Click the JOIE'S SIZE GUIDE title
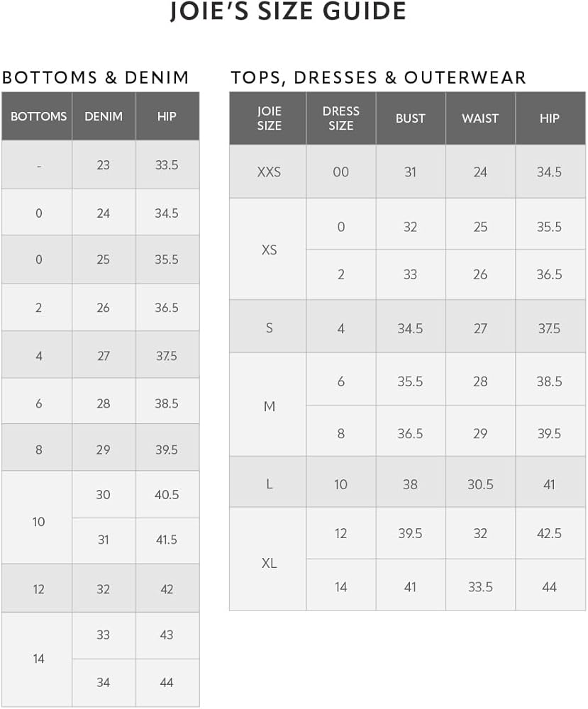Screen dimensions: 588x709 (289, 12)
